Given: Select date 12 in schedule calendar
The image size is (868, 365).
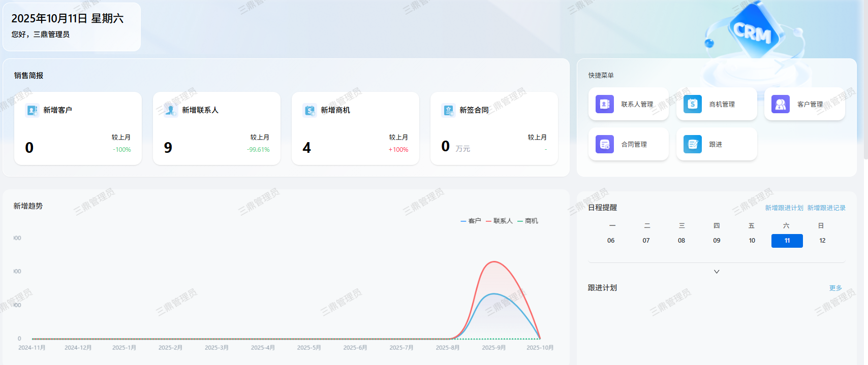Looking at the screenshot, I should point(822,241).
